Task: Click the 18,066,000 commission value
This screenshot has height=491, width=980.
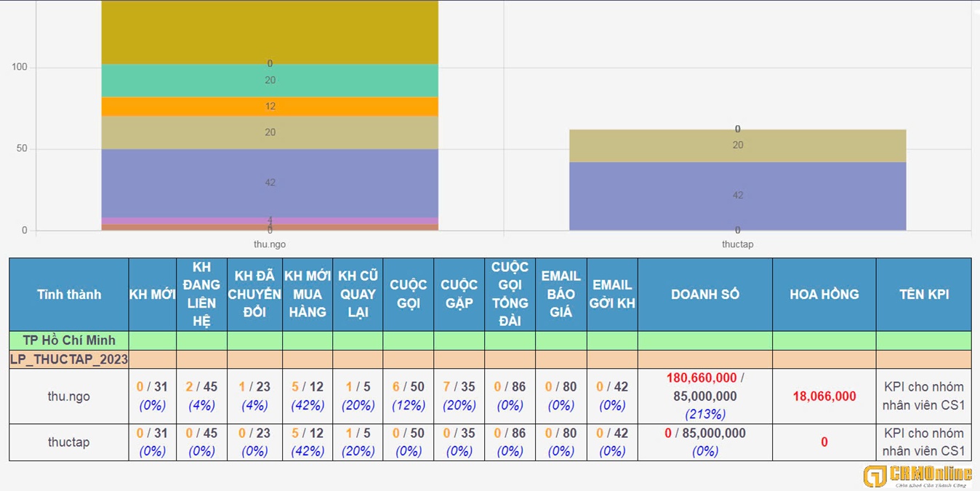Action: [x=824, y=396]
